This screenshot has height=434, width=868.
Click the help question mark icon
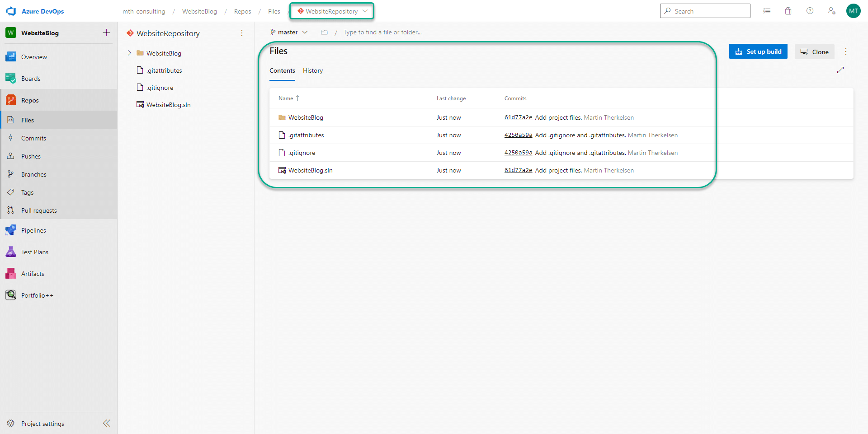[x=810, y=11]
